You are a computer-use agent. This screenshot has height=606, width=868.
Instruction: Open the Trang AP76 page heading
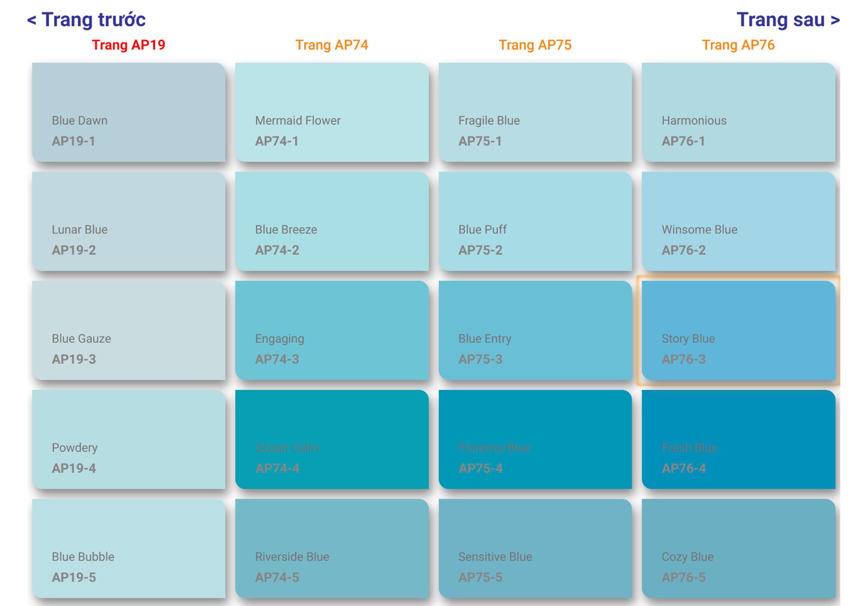click(738, 45)
